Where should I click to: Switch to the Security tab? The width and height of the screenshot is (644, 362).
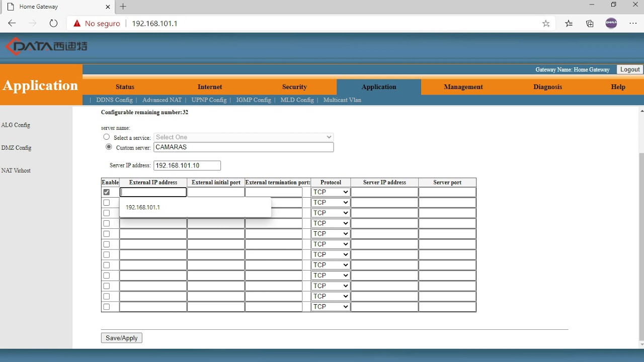(294, 87)
